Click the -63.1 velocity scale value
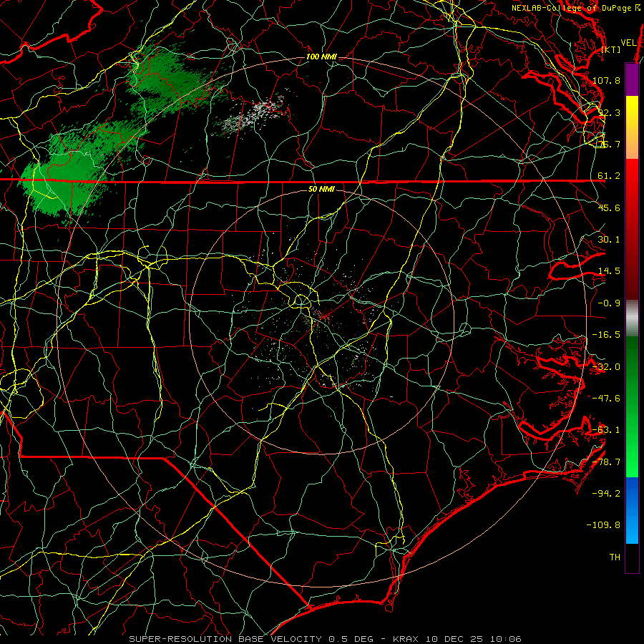Screen dimensions: 644x644 [x=607, y=430]
